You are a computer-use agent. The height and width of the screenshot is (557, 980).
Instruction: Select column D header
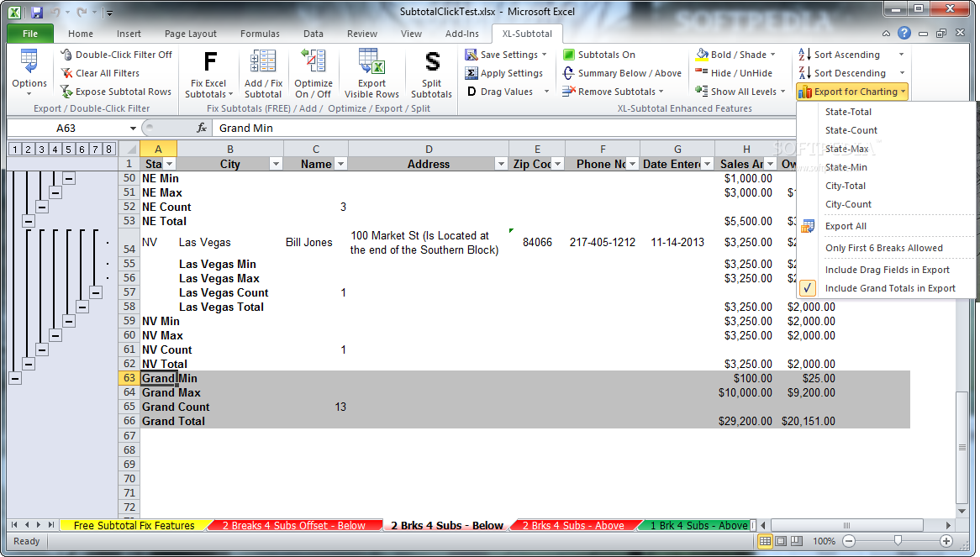tap(429, 149)
